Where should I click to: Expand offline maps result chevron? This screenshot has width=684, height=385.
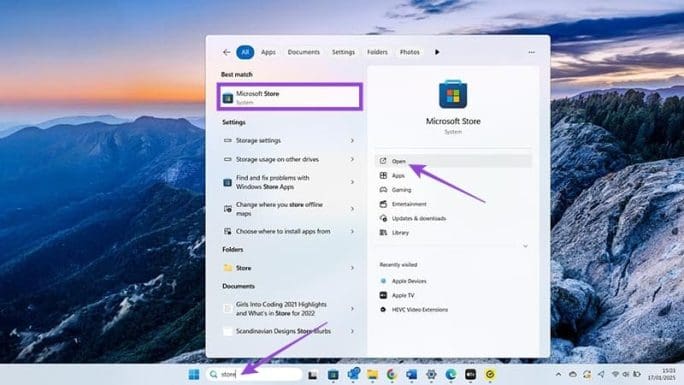[352, 209]
